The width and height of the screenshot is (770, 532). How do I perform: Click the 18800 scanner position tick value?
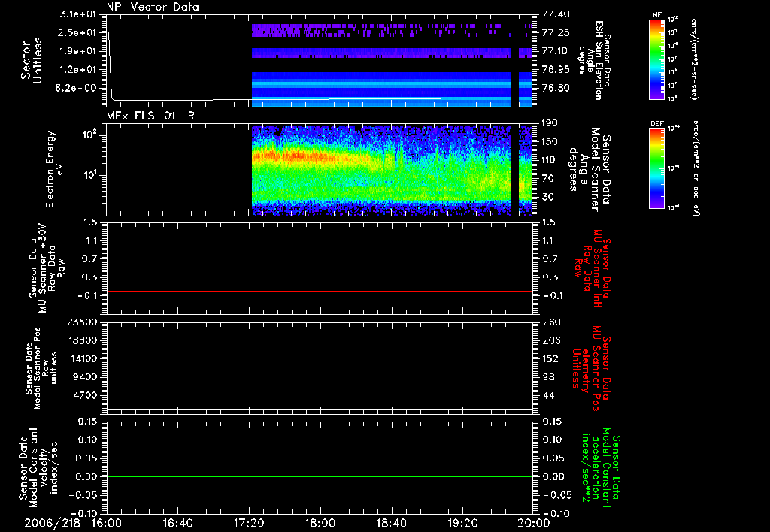pyautogui.click(x=83, y=340)
